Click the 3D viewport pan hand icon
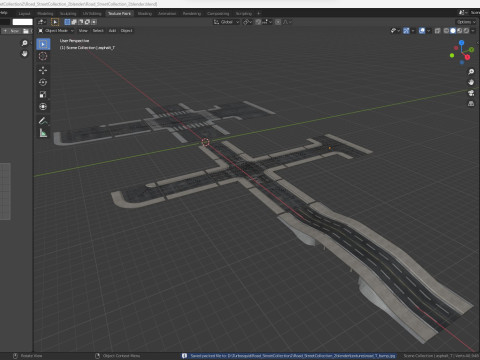Screen dimensions: 480x360 (x=471, y=82)
